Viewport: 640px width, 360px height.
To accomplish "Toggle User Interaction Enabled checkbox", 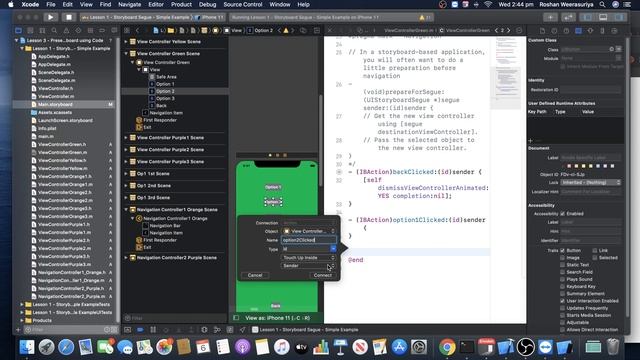I will (563, 301).
